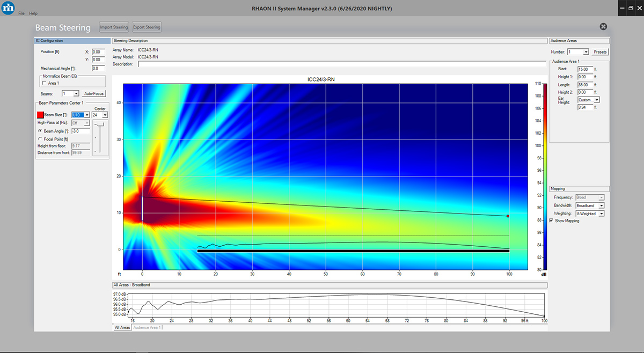The width and height of the screenshot is (644, 353).
Task: Click the audience area Start field
Action: [x=585, y=69]
